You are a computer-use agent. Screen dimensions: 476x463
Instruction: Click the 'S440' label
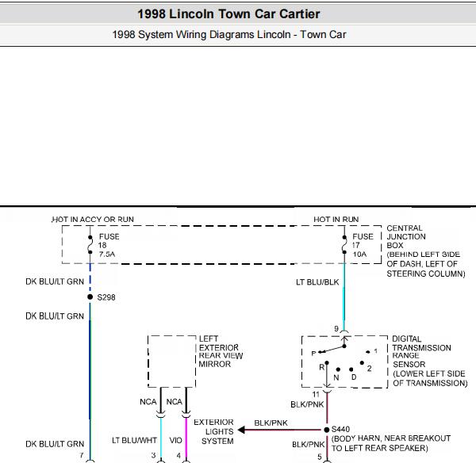pos(340,430)
